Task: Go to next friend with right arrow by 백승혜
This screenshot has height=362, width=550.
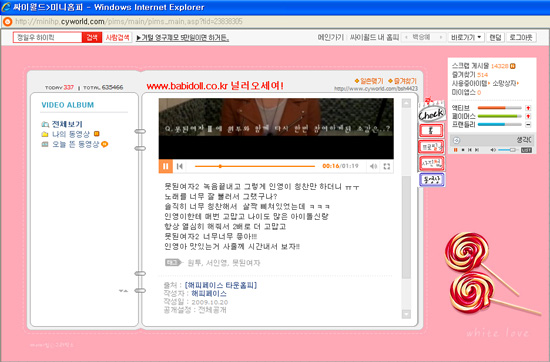Action: coord(441,37)
